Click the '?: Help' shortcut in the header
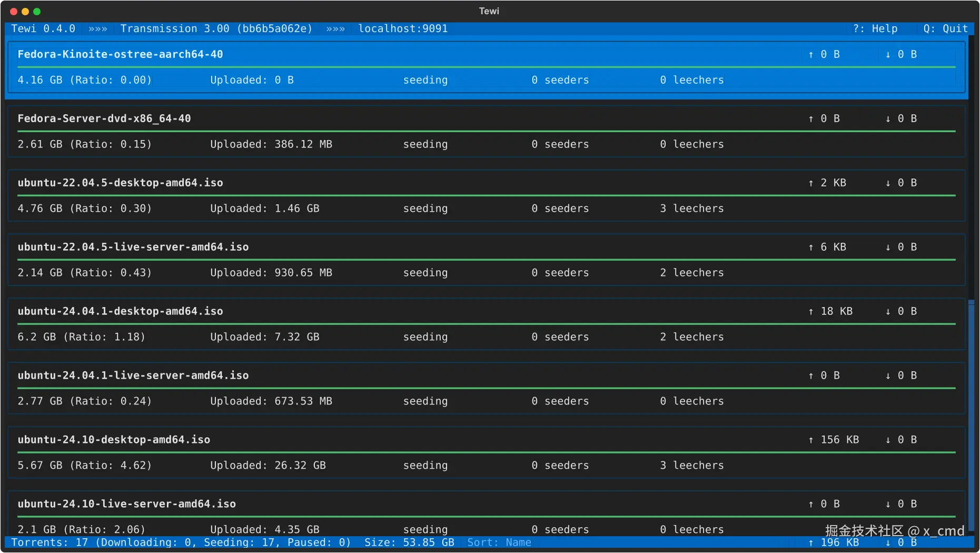 (875, 28)
